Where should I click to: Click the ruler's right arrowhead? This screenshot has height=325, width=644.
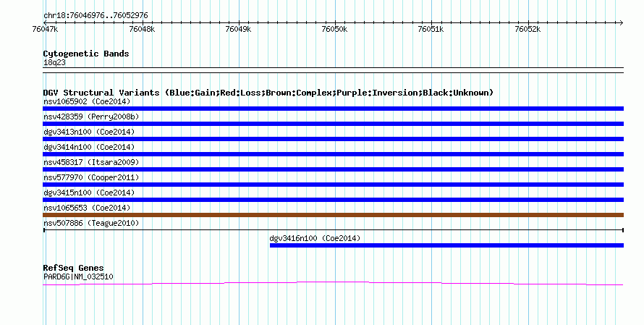622,22
